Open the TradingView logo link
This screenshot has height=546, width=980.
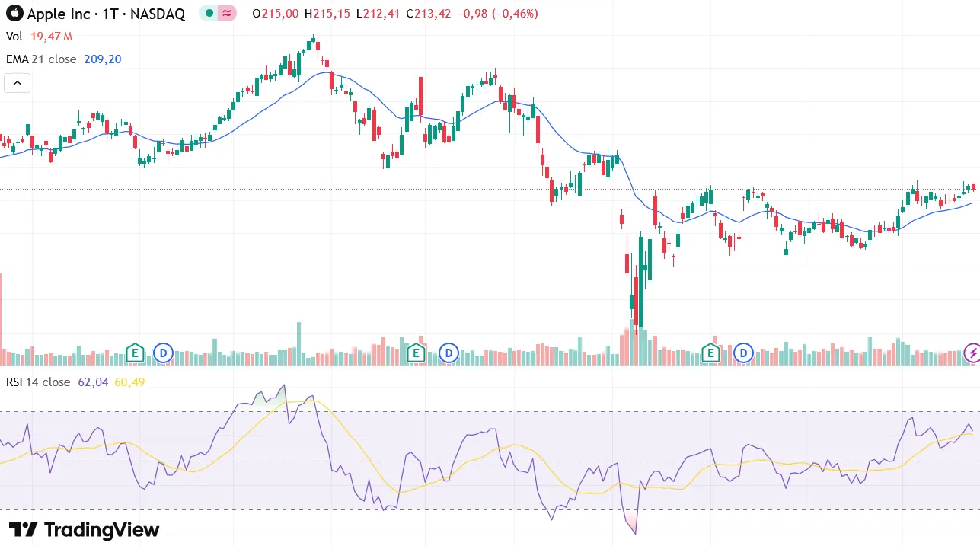(x=84, y=530)
